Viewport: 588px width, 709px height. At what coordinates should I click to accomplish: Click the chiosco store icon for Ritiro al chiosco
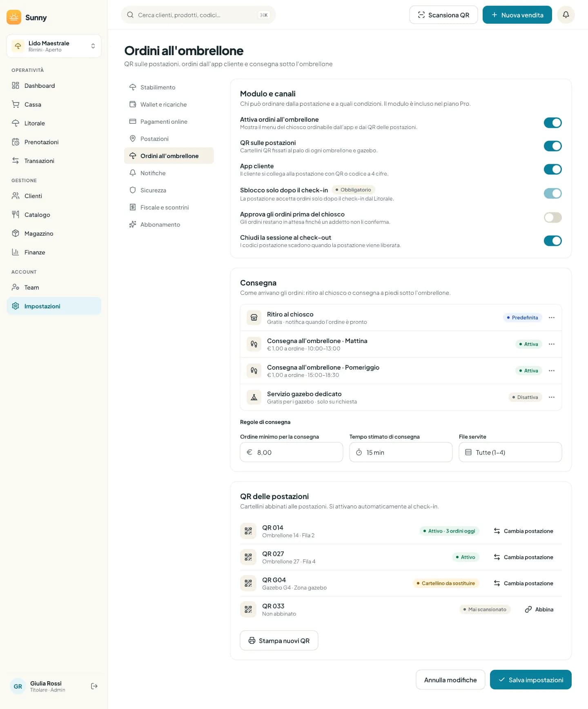pos(254,317)
